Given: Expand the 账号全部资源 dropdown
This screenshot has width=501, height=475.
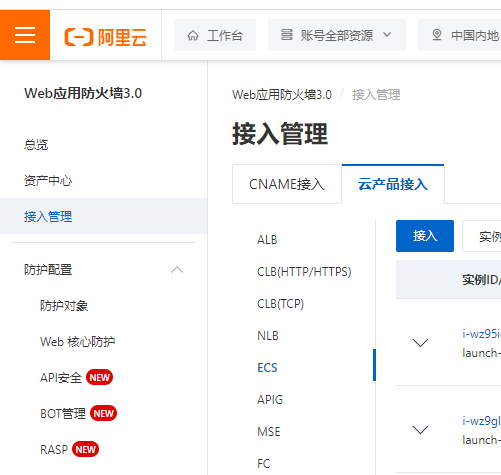Looking at the screenshot, I should (337, 35).
